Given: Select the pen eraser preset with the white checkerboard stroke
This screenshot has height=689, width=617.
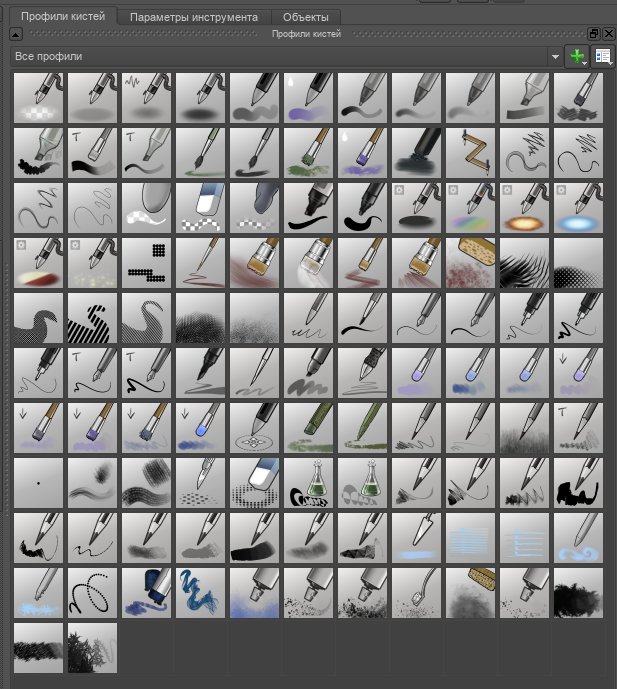Looking at the screenshot, I should [38, 98].
